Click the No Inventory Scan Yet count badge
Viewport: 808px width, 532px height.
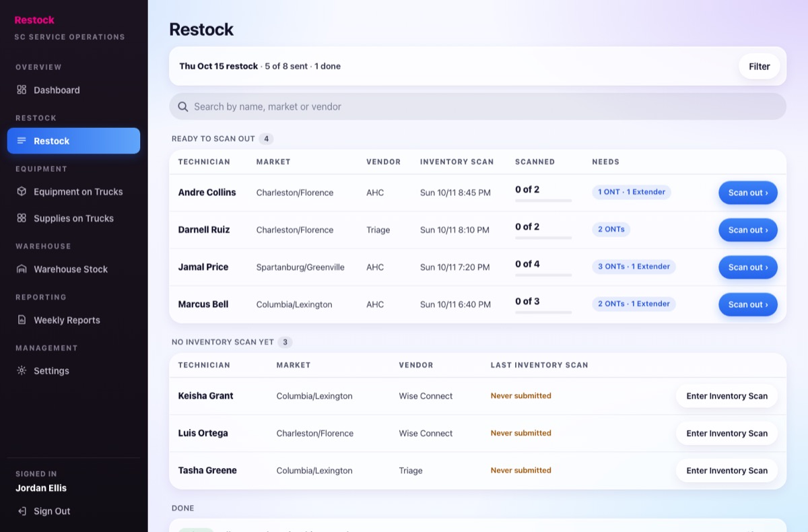point(285,342)
